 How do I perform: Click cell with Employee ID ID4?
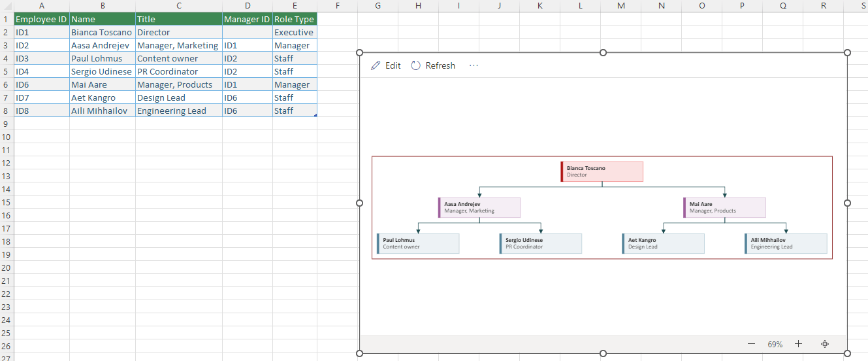42,71
